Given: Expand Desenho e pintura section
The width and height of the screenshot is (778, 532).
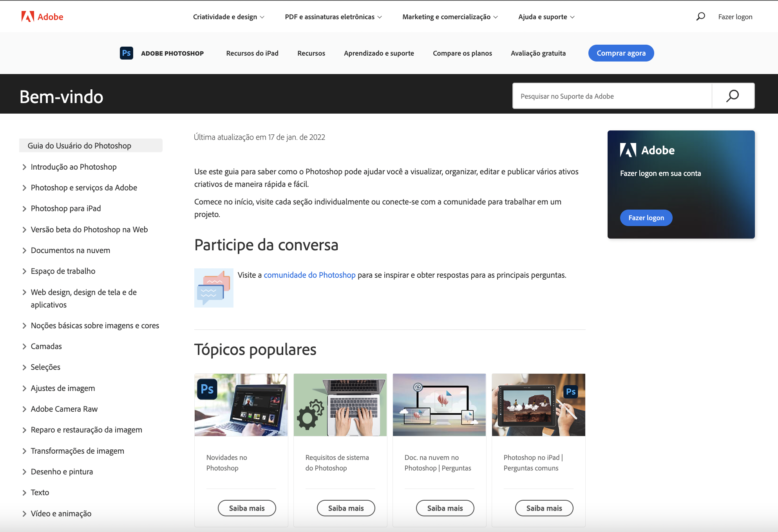Looking at the screenshot, I should 58,472.
